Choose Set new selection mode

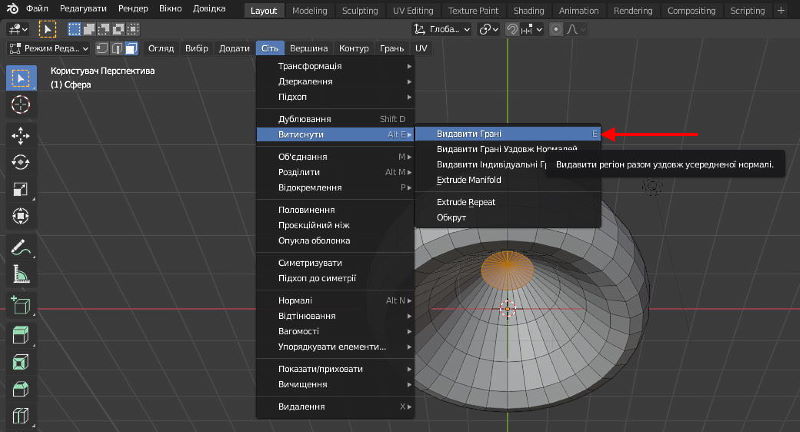click(x=74, y=30)
